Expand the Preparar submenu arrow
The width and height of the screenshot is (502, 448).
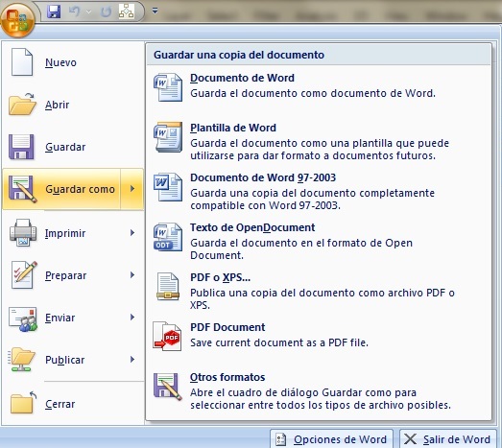pos(132,275)
